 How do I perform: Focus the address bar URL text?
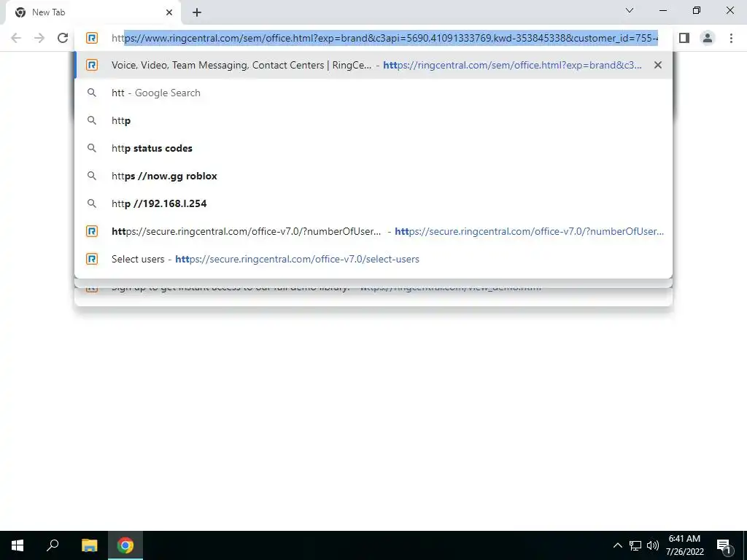point(384,38)
